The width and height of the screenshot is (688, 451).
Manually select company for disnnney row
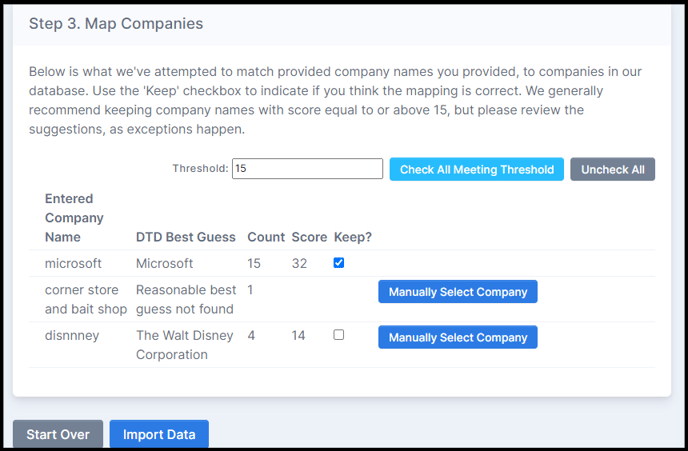(457, 337)
